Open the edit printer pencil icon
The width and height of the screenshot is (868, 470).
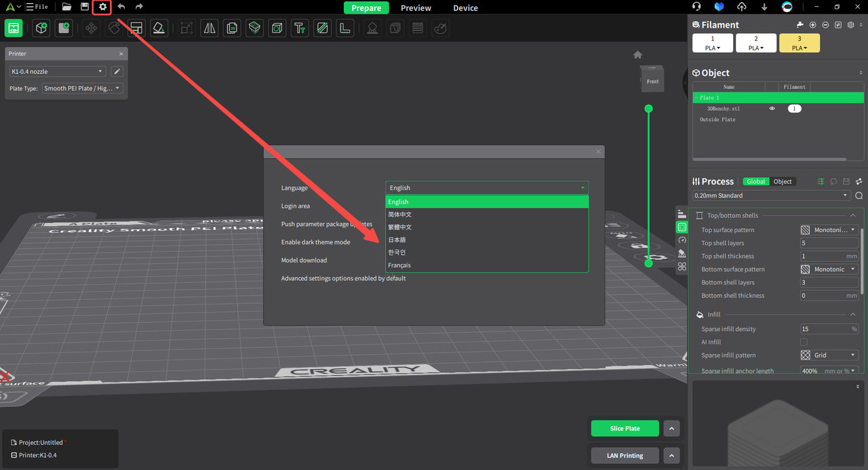click(115, 71)
